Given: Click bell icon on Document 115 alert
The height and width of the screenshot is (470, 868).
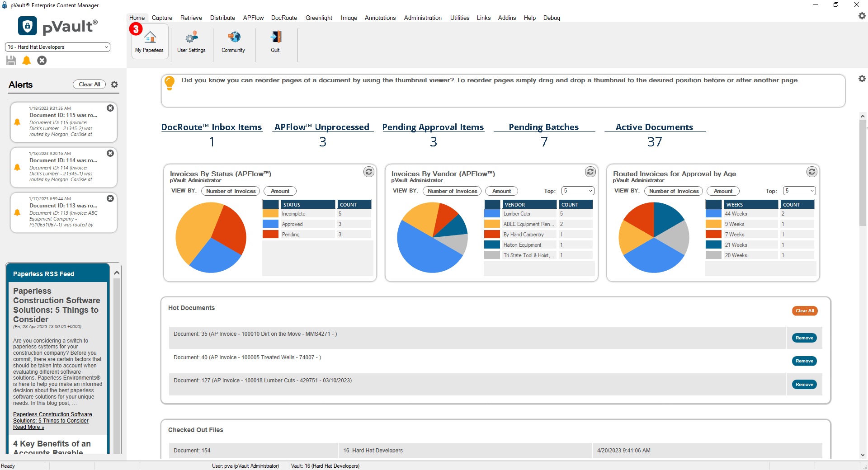Looking at the screenshot, I should 17,122.
